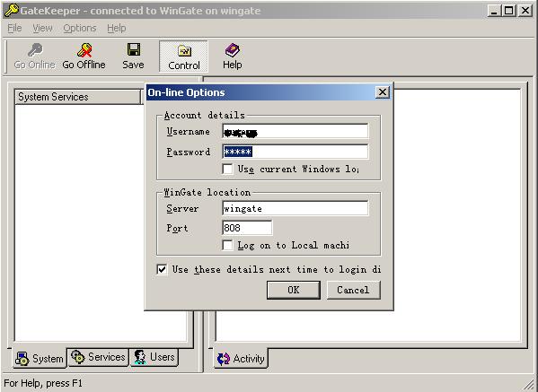This screenshot has height=392, width=538.
Task: Open the File menu
Action: pyautogui.click(x=14, y=28)
